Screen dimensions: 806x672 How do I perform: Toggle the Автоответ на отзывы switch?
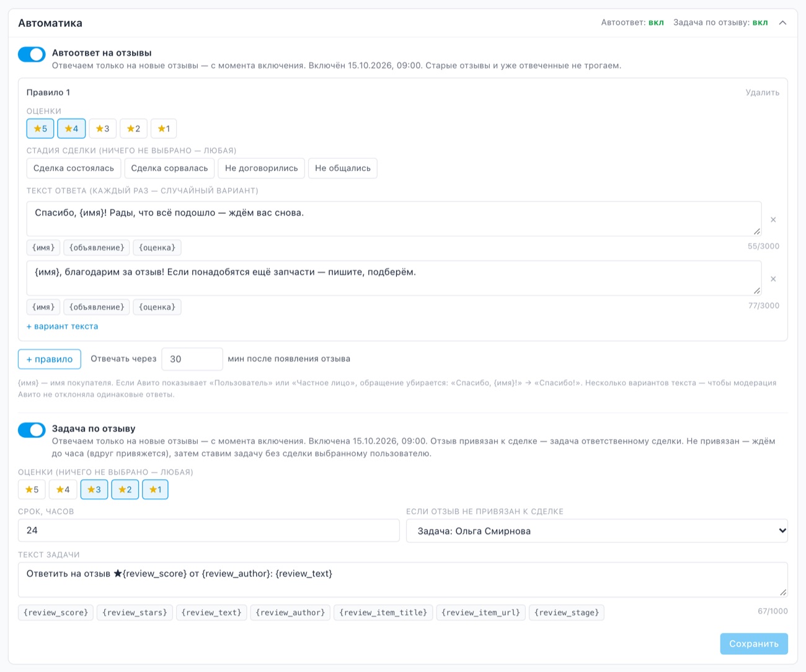(32, 55)
